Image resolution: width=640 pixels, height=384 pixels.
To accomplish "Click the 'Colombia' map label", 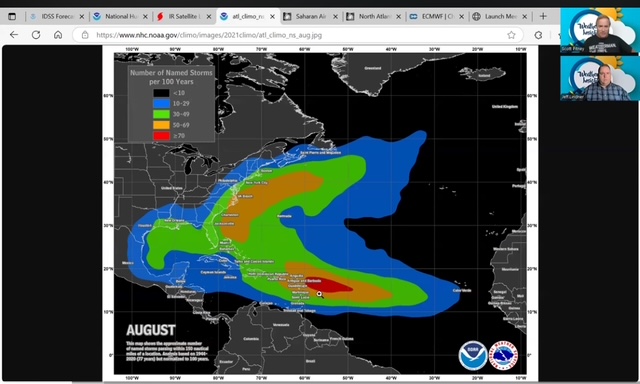I will tap(251, 339).
